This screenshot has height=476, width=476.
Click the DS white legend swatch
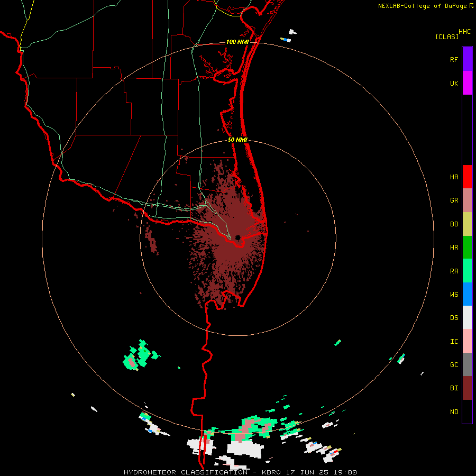pos(467,317)
